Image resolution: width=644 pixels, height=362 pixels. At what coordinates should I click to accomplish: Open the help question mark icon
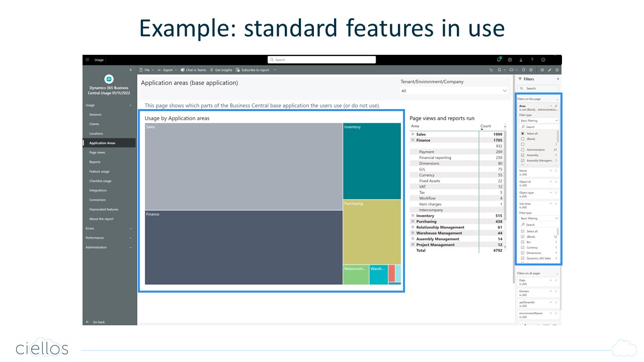[532, 60]
